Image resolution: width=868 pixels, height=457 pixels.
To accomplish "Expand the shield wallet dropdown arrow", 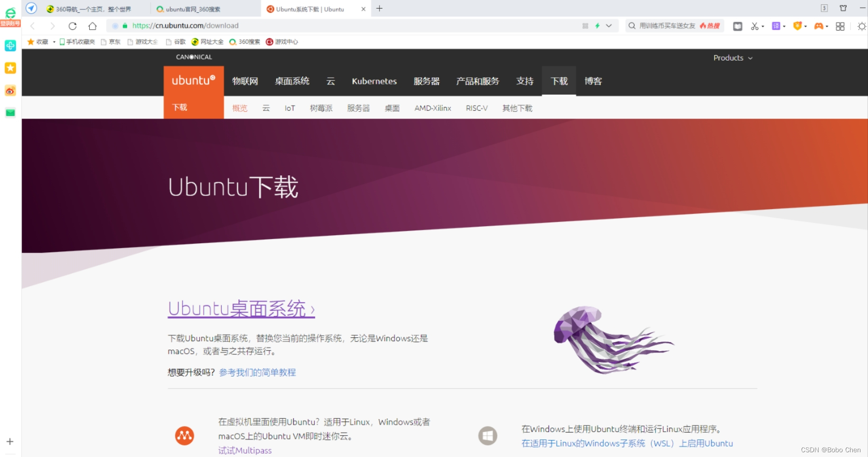I will pos(805,27).
